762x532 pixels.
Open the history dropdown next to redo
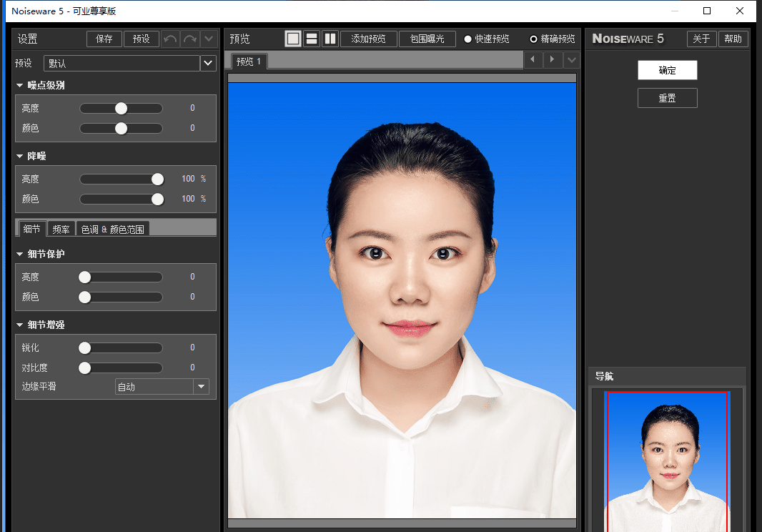point(209,39)
